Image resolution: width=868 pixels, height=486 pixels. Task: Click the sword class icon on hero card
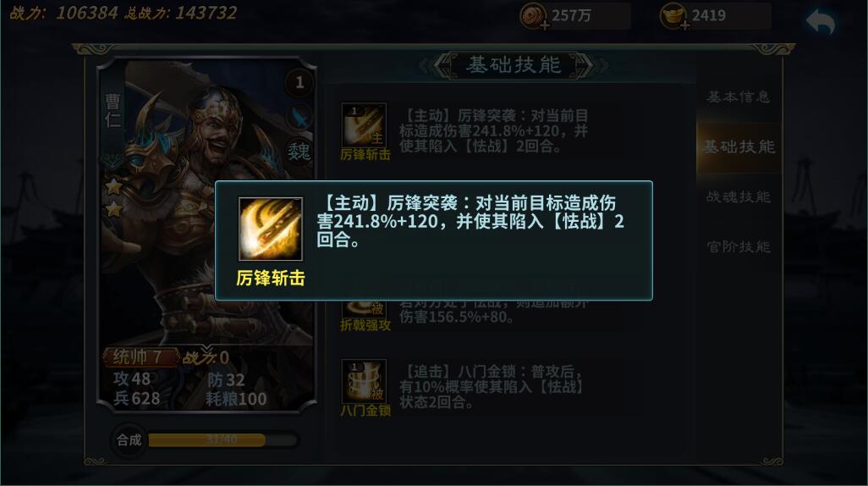pyautogui.click(x=299, y=118)
